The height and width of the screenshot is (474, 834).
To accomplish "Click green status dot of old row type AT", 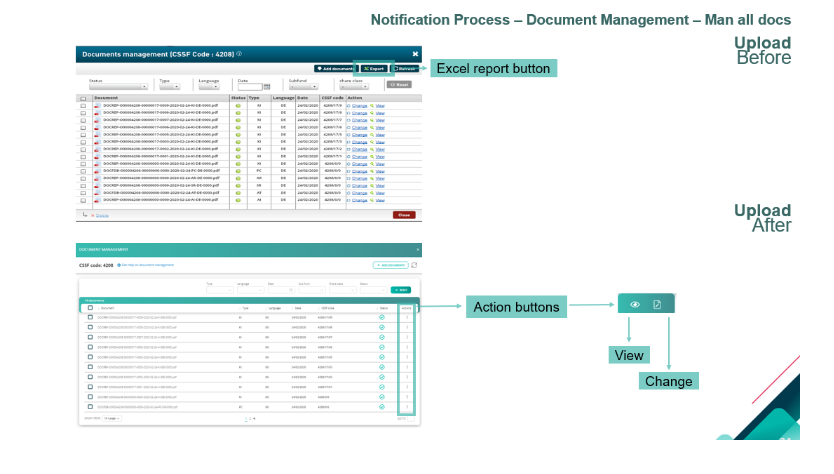I will (x=238, y=193).
